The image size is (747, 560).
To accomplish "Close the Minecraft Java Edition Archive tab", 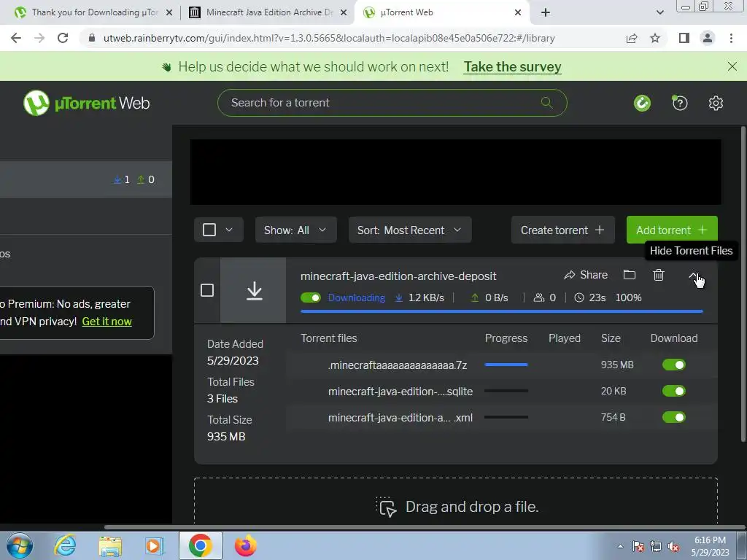I will point(343,12).
